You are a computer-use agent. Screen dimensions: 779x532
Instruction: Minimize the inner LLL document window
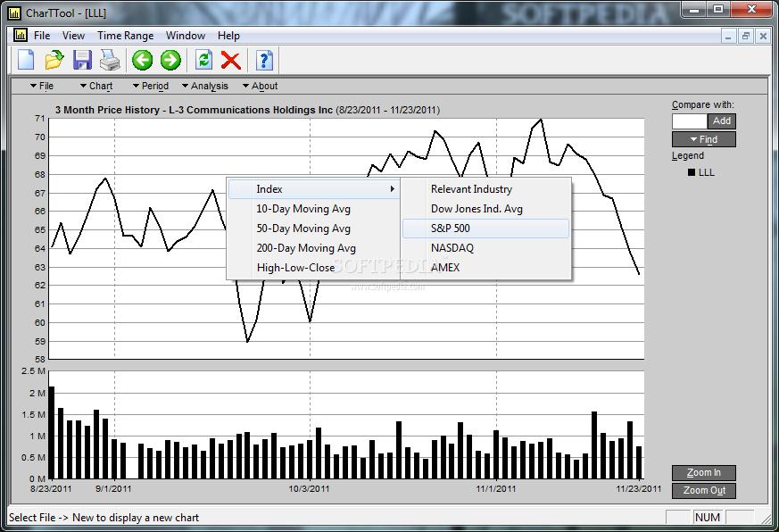click(728, 36)
